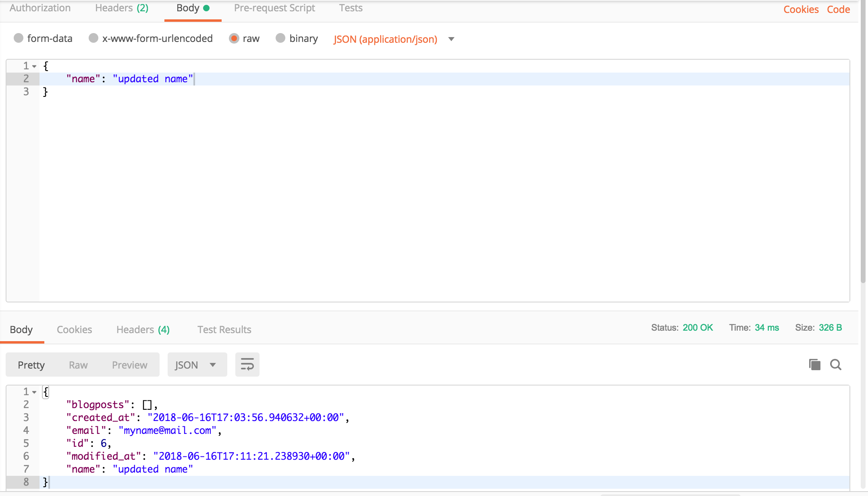This screenshot has width=868, height=496.
Task: Collapse request body line 1 fold arrow
Action: 35,66
